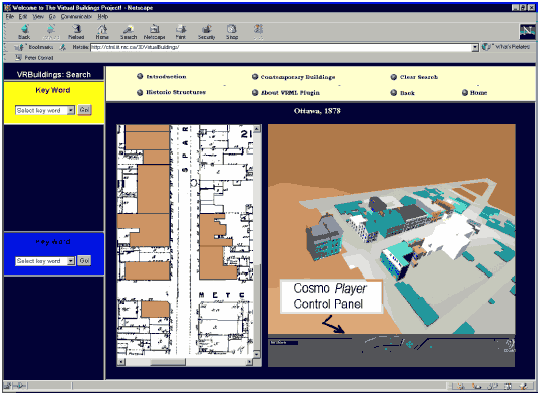Expand the blue panel key word dropdown
Image resolution: width=540 pixels, height=395 pixels.
(x=71, y=261)
